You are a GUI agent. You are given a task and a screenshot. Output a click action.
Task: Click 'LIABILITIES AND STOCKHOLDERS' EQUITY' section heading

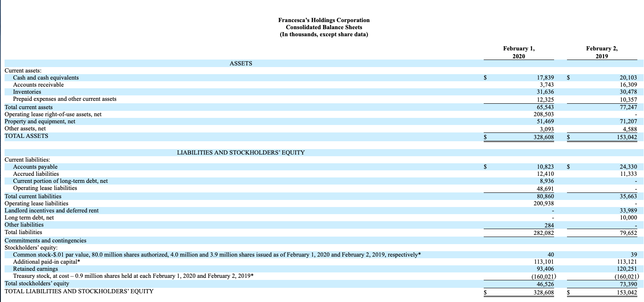click(x=241, y=152)
